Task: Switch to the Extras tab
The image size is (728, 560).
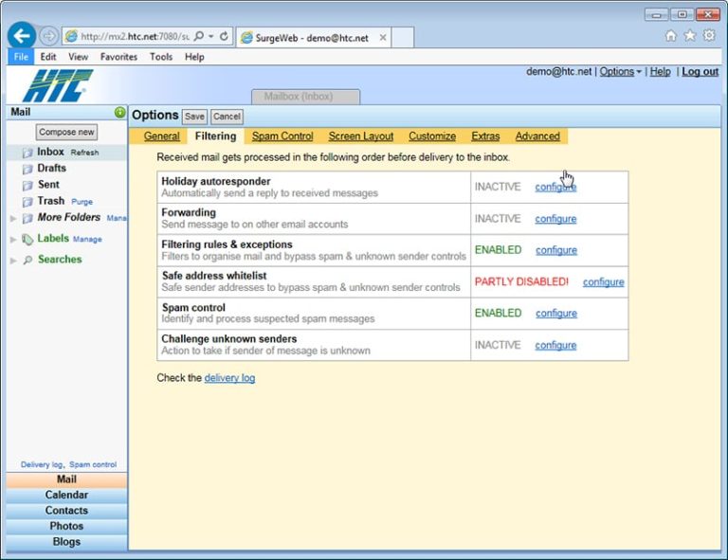Action: pos(485,135)
